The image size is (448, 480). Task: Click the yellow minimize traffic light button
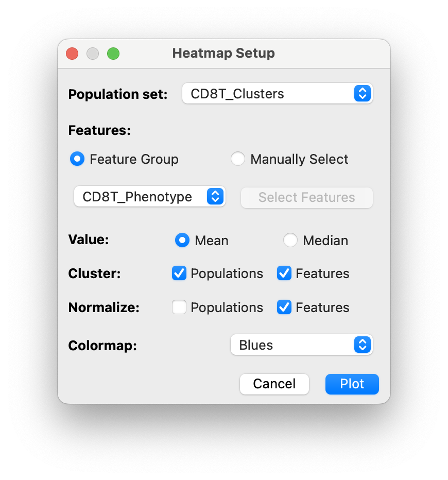pos(92,53)
